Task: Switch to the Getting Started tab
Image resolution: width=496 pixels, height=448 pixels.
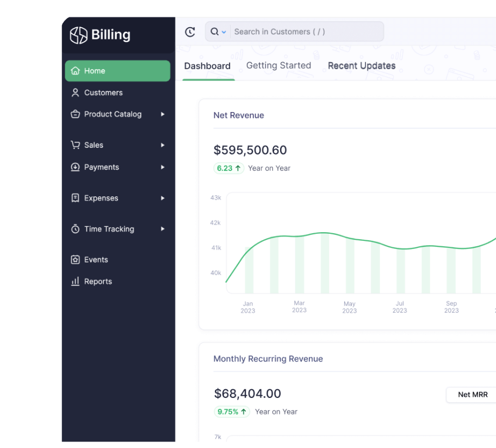Action: coord(278,65)
